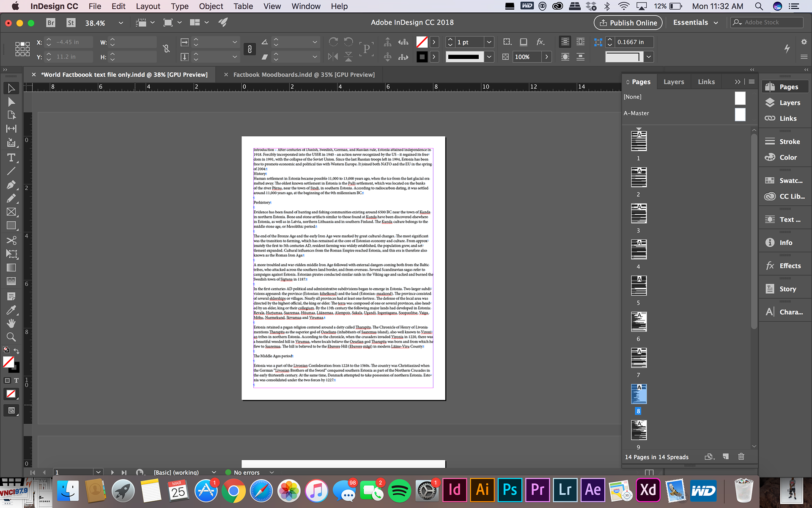Click the trash icon in Pages panel
Image resolution: width=812 pixels, height=508 pixels.
741,456
